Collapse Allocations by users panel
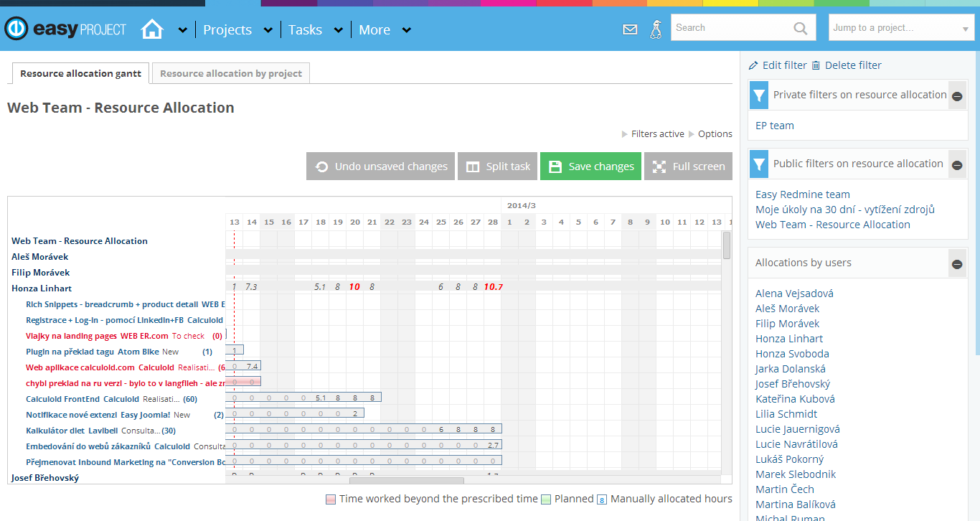Screen dimensions: 980x521 coord(957,264)
